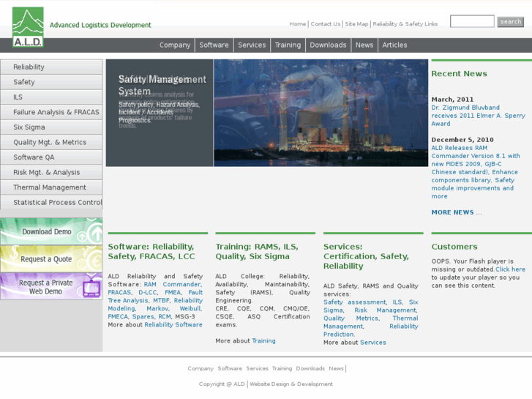Open News link in the footer

point(336,369)
